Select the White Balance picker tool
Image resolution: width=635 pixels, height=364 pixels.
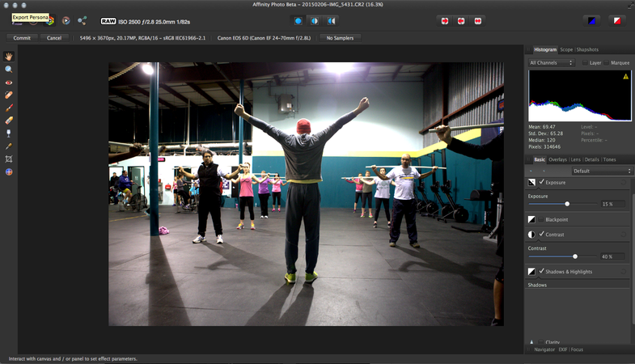tap(9, 146)
